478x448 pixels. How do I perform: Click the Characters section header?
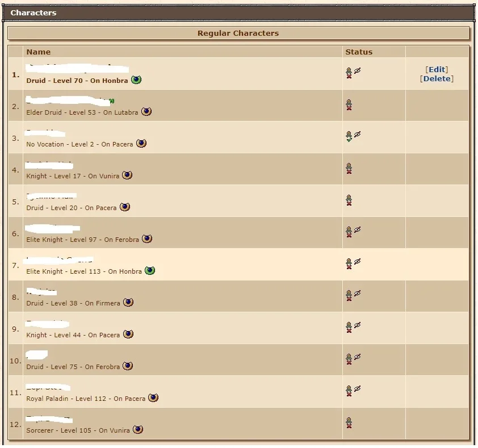pyautogui.click(x=238, y=13)
